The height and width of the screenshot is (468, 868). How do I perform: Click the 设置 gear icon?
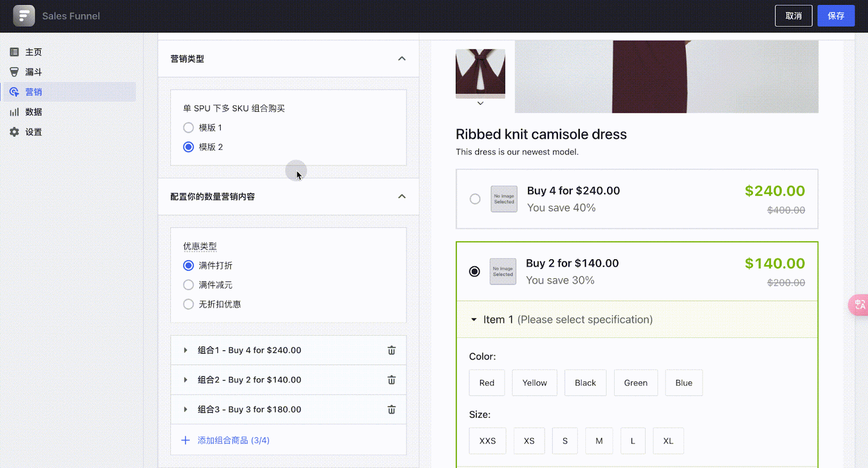coord(15,132)
